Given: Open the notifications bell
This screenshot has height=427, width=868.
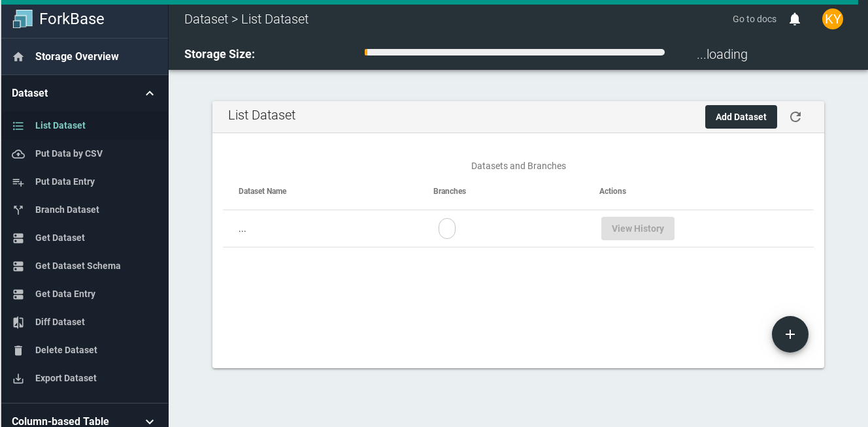Looking at the screenshot, I should pos(795,19).
